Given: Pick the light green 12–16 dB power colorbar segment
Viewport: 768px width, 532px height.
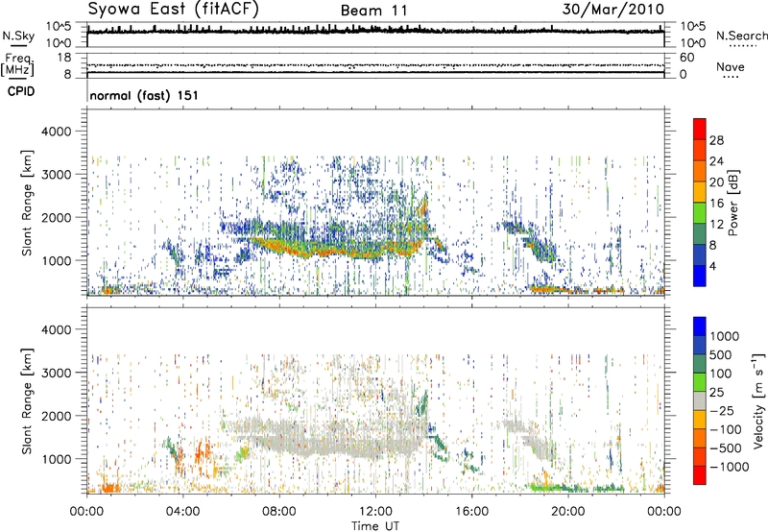Looking at the screenshot, I should pos(700,213).
